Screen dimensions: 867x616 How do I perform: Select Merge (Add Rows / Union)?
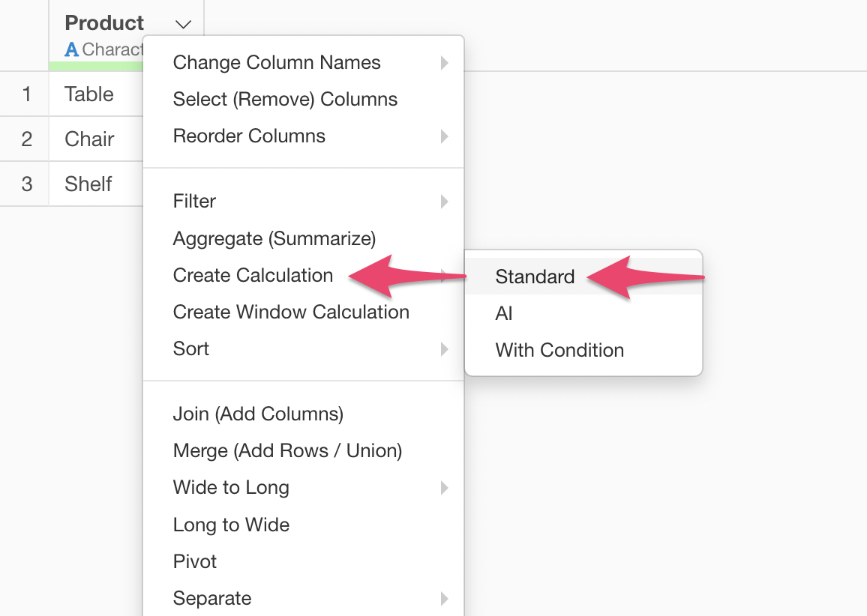pyautogui.click(x=287, y=450)
